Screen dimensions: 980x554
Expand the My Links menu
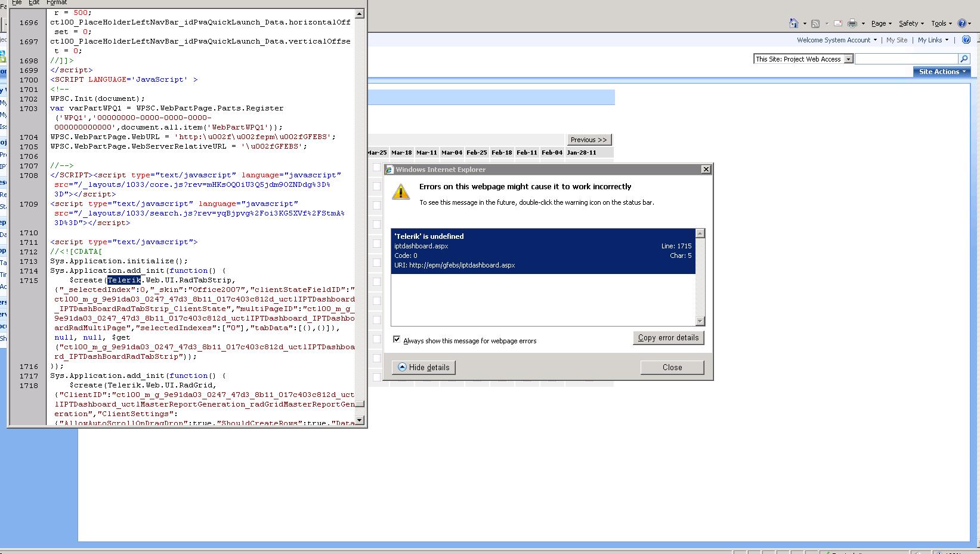tap(933, 40)
